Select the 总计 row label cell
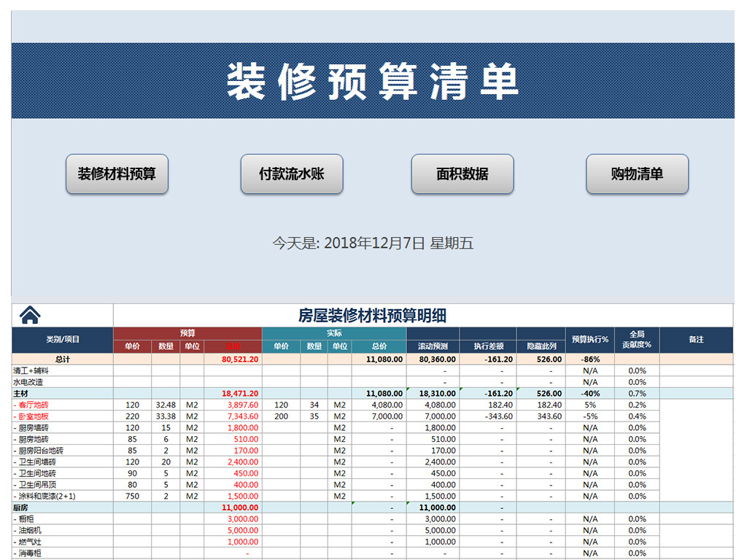Viewport: 747px width, 560px height. 63,359
